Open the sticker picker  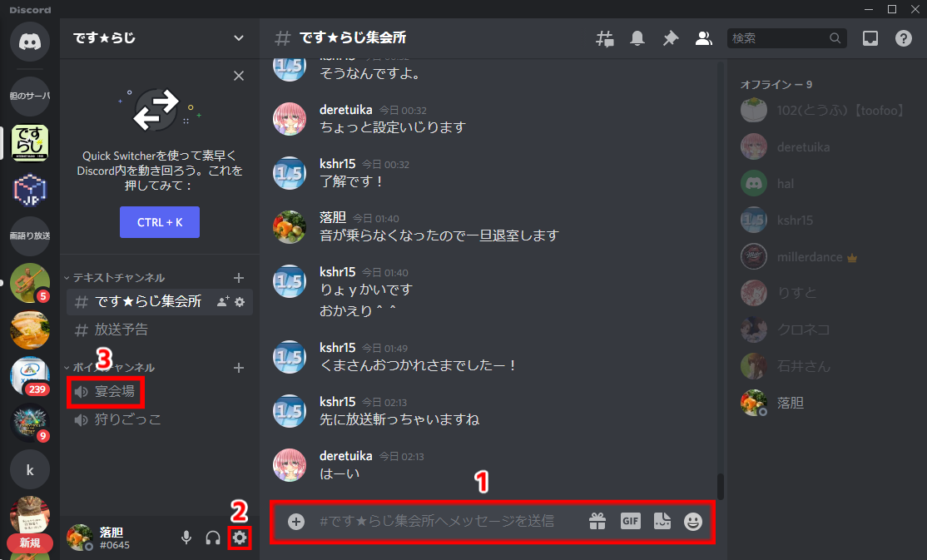coord(662,521)
